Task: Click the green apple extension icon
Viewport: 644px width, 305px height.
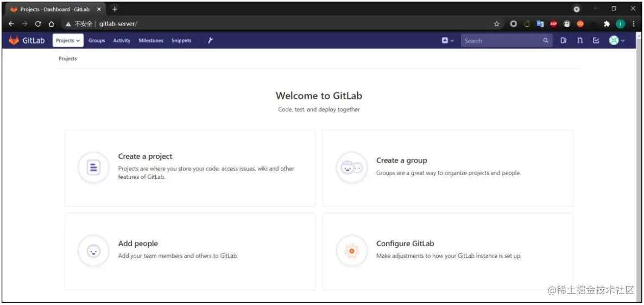Action: click(x=527, y=24)
